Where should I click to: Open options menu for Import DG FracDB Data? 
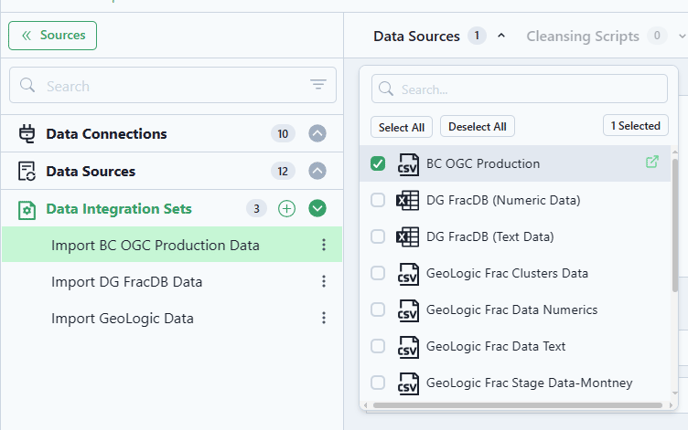[x=324, y=281]
